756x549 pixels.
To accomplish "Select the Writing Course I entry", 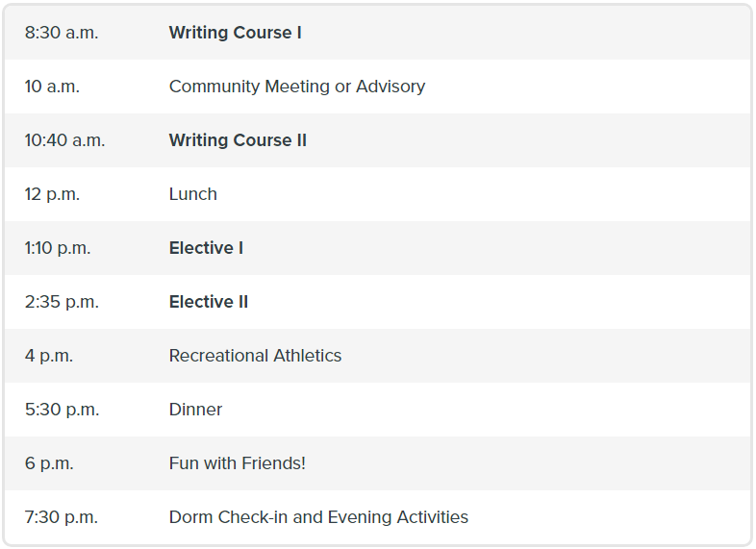I will pyautogui.click(x=236, y=33).
